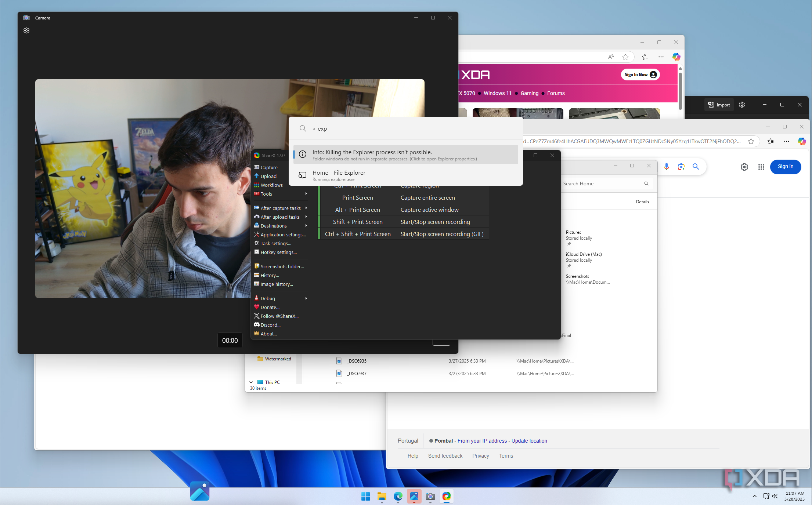Open Windows Start button
This screenshot has width=812, height=505.
pyautogui.click(x=365, y=497)
